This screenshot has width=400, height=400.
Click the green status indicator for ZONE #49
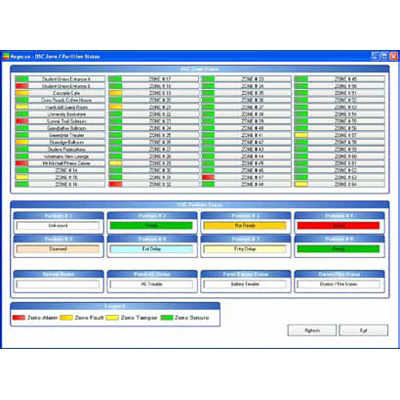tap(301, 79)
